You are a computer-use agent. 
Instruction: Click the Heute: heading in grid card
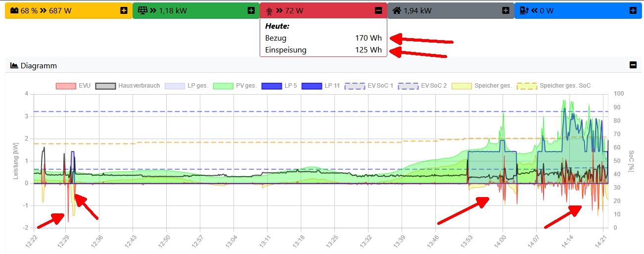(x=277, y=26)
